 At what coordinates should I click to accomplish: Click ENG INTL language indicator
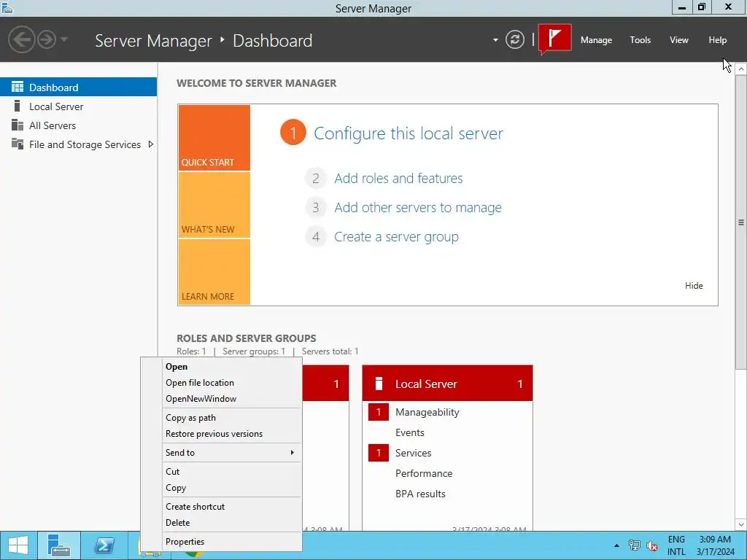676,545
